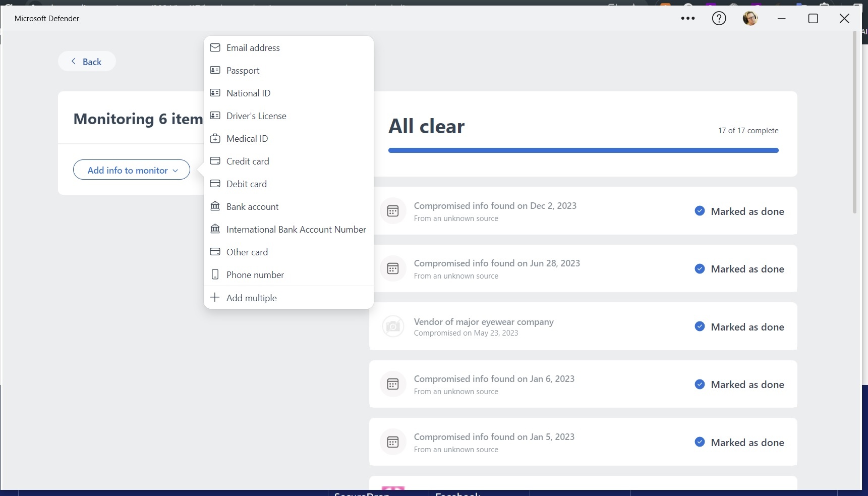The height and width of the screenshot is (496, 868).
Task: Choose Driver's License menu entry
Action: coord(288,116)
